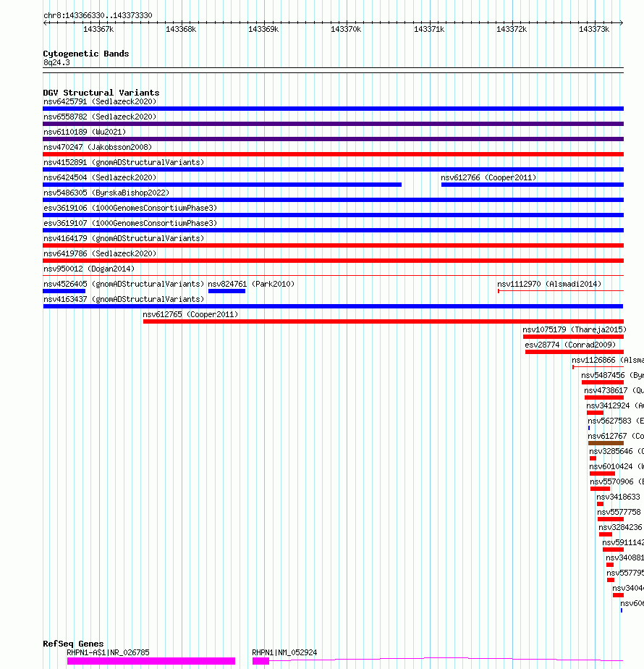Viewport: 644px width, 669px height.
Task: Open variant nsv5486305 (ByrskaBishop2022) label
Action: 106,193
